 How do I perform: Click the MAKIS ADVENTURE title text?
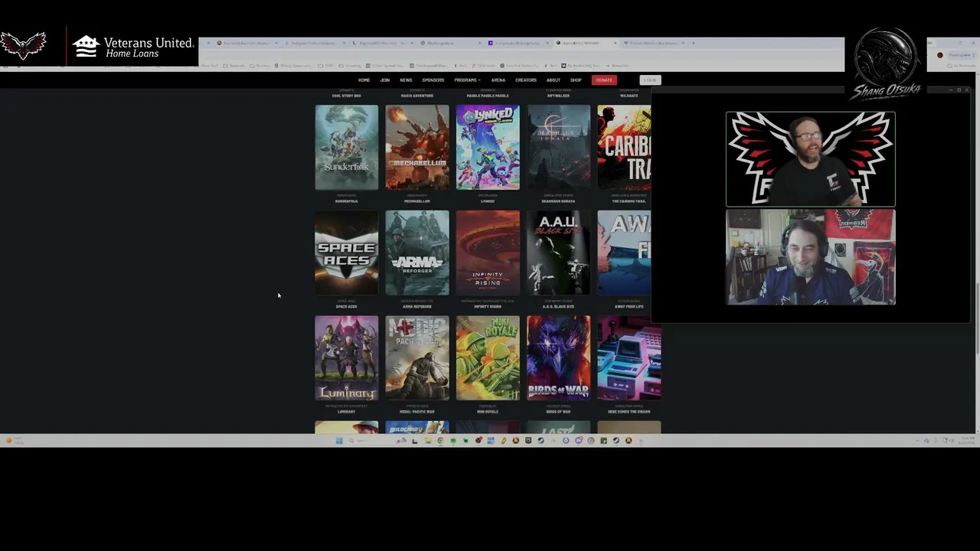(417, 96)
